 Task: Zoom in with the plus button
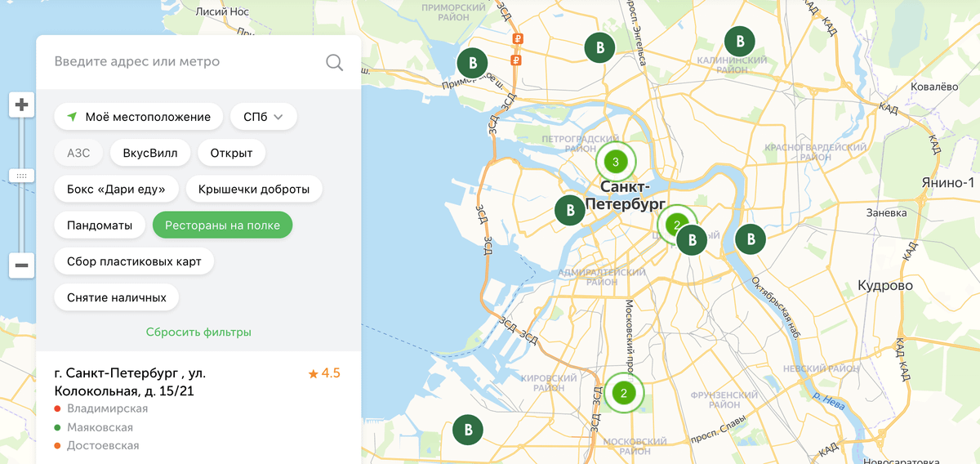click(x=22, y=105)
